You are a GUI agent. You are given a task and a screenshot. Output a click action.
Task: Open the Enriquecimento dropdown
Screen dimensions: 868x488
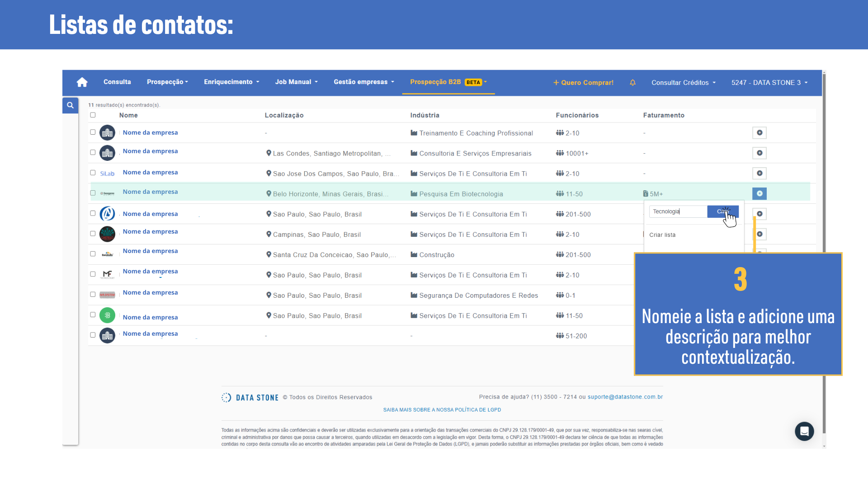click(231, 82)
